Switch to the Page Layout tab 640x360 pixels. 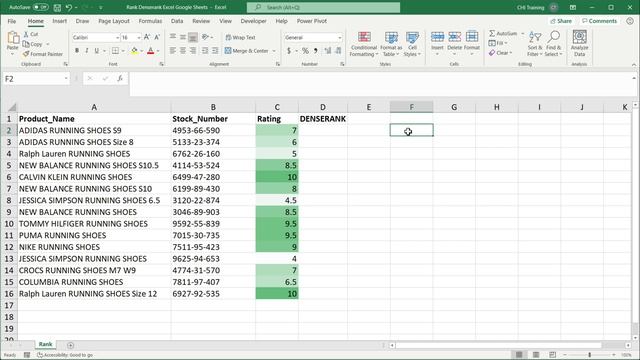click(x=114, y=21)
